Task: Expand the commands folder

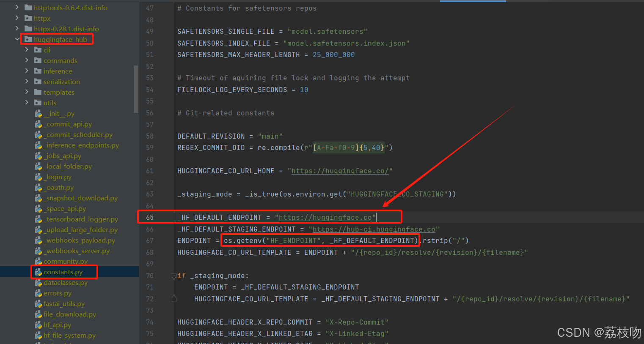Action: pos(27,60)
